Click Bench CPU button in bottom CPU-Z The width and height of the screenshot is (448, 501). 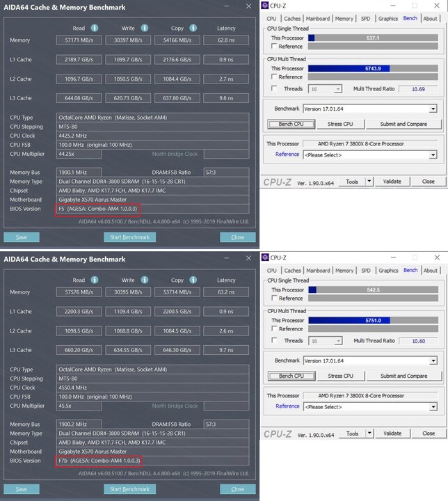point(291,376)
